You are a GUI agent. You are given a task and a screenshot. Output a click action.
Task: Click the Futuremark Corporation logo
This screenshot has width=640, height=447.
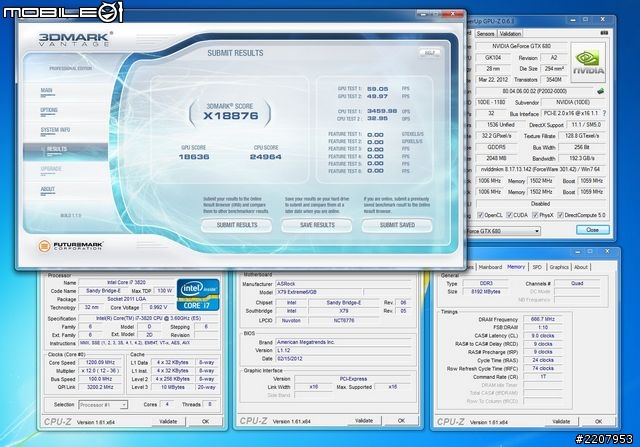pyautogui.click(x=71, y=246)
